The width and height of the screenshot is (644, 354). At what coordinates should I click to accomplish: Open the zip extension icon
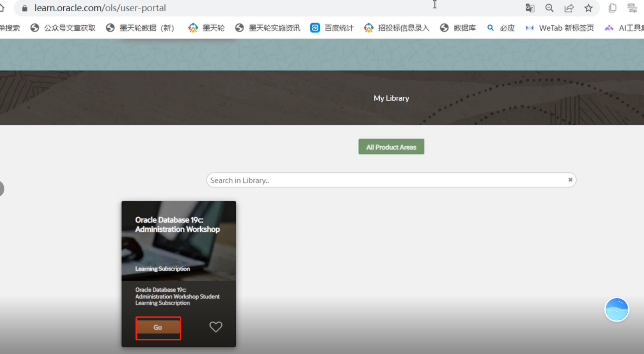coord(632,8)
